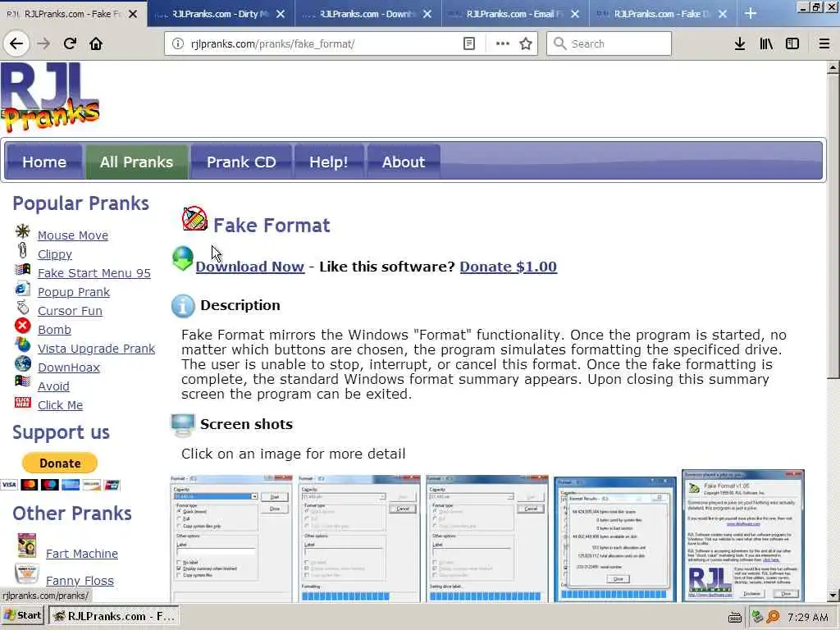The height and width of the screenshot is (630, 840).
Task: Click the Mouse Move asterisk icon
Action: click(x=22, y=231)
